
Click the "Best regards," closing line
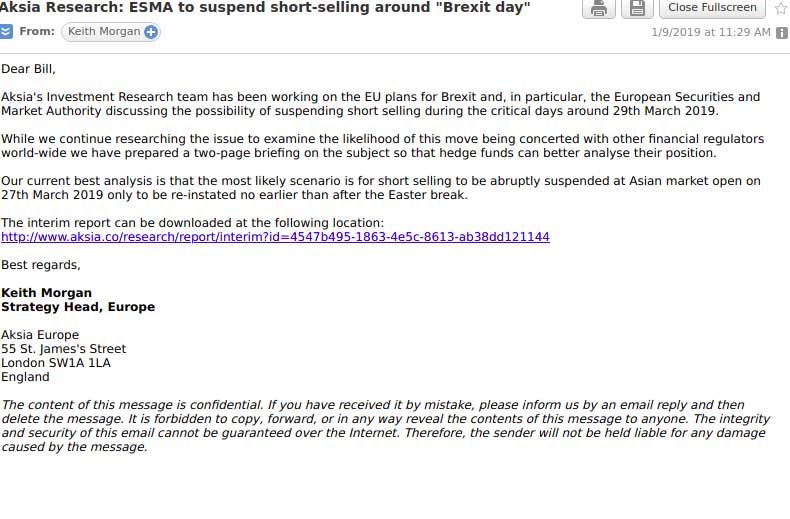[x=41, y=265]
